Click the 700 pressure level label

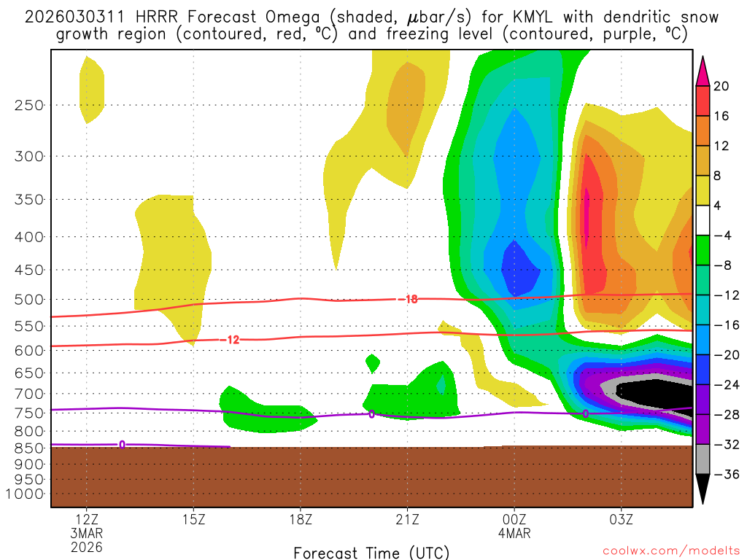[x=28, y=394]
